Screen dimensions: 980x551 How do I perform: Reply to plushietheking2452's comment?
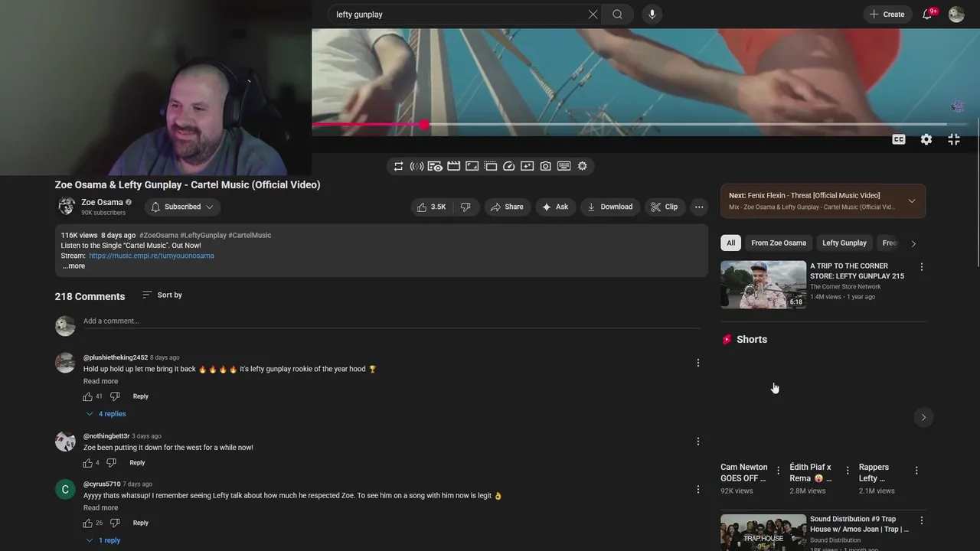pyautogui.click(x=141, y=396)
